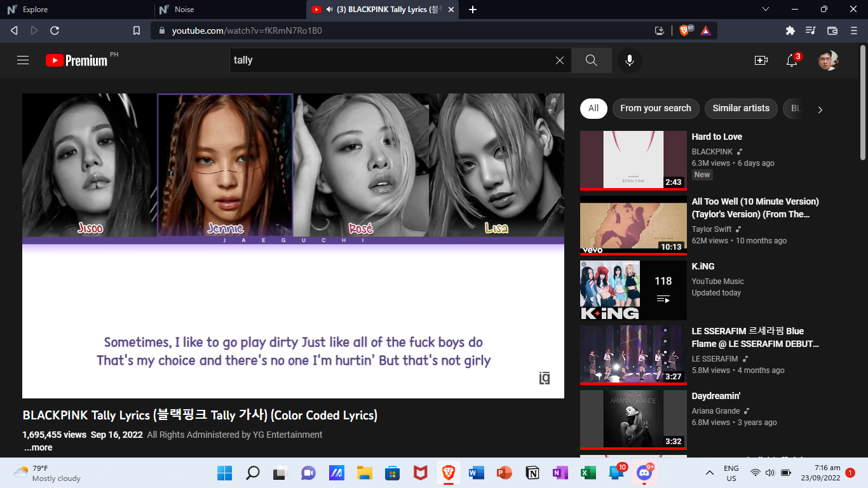Go forward with the browser forward arrow
Image resolution: width=868 pixels, height=488 pixels.
point(34,30)
